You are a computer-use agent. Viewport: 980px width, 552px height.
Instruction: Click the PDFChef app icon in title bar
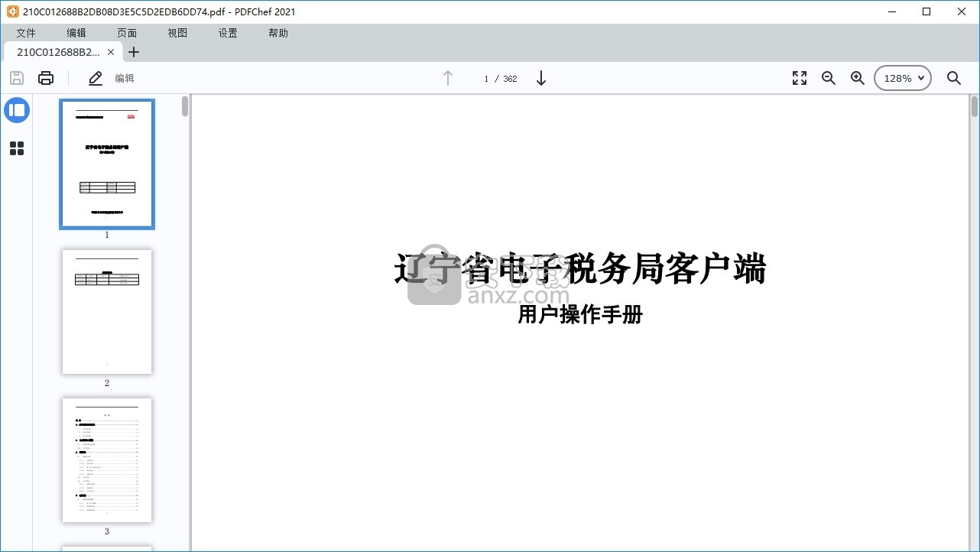coord(12,11)
